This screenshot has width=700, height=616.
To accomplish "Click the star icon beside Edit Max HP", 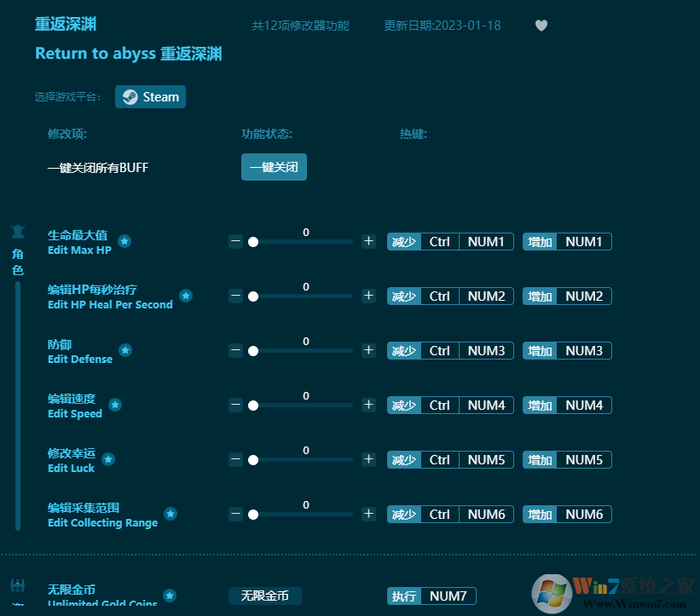I will pyautogui.click(x=124, y=241).
